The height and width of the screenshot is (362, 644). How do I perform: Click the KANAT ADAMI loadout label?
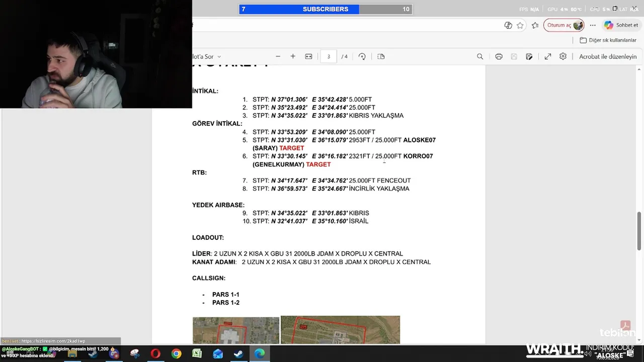pyautogui.click(x=214, y=262)
